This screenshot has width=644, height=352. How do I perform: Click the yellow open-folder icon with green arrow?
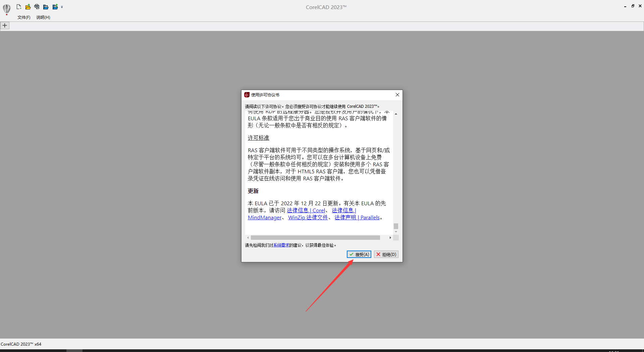(x=28, y=7)
